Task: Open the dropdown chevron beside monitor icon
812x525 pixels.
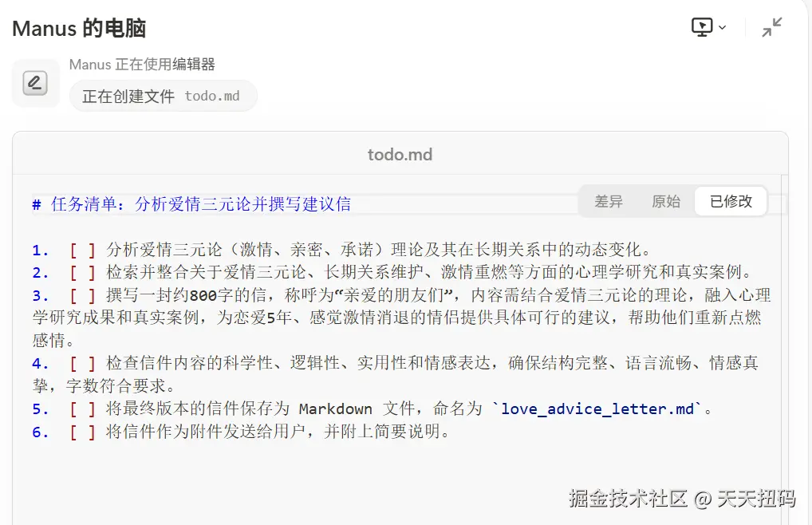Action: [x=723, y=27]
